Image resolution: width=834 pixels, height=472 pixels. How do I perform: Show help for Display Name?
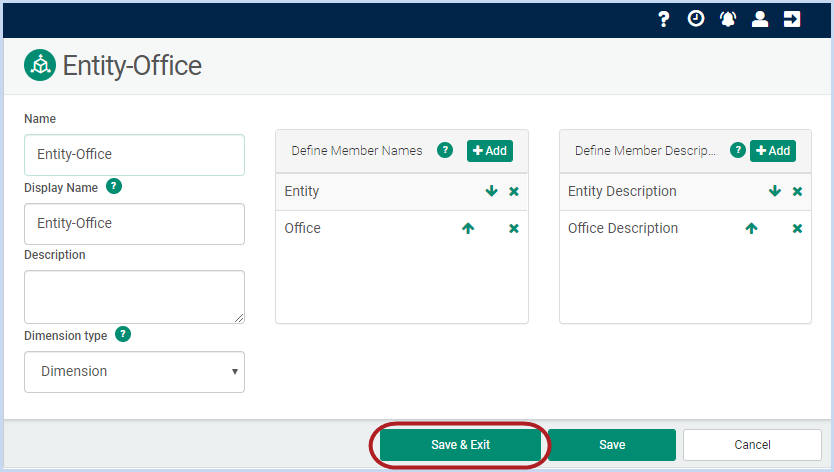[x=114, y=186]
